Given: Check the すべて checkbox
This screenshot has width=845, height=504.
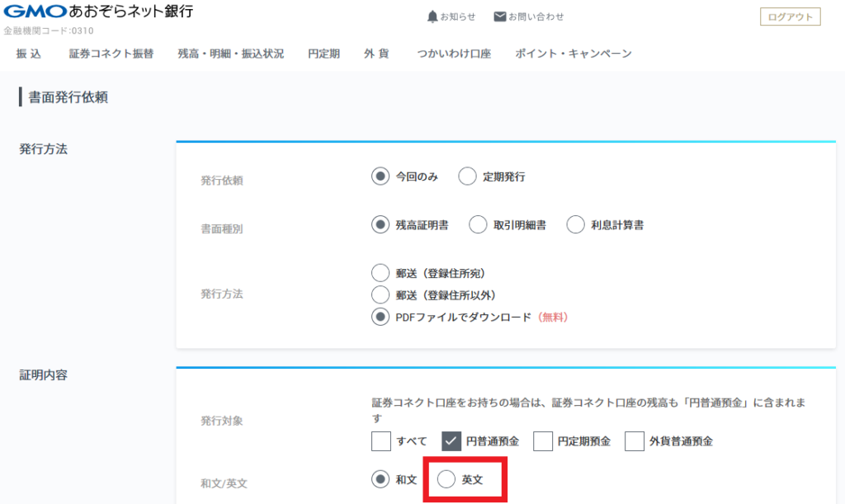Looking at the screenshot, I should [381, 441].
